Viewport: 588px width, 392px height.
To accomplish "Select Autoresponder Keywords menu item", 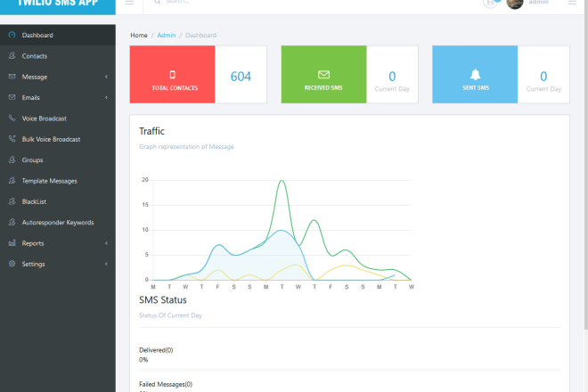I will [x=58, y=223].
